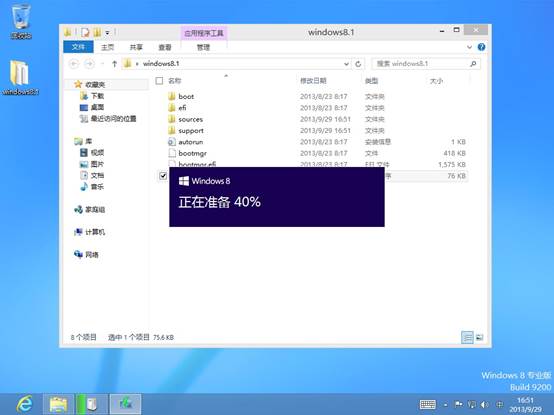Select the support folder
The image size is (554, 415).
coord(191,130)
